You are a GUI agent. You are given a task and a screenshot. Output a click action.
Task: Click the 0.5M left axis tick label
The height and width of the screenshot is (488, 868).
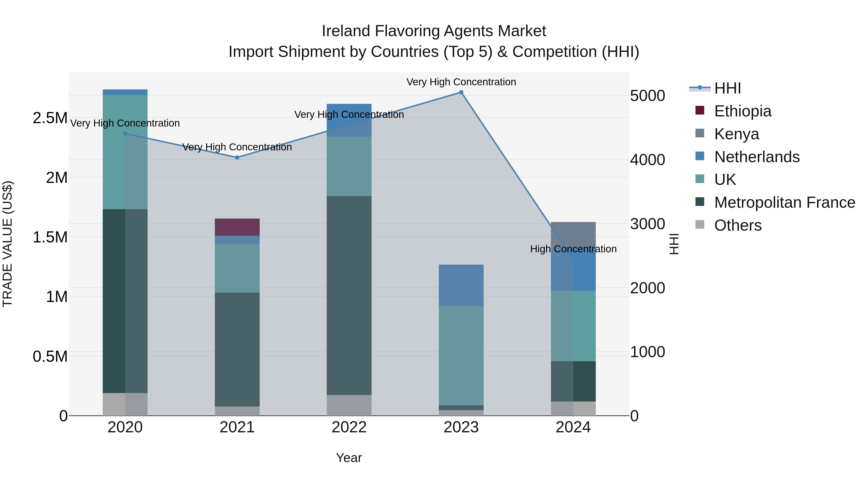pos(50,357)
